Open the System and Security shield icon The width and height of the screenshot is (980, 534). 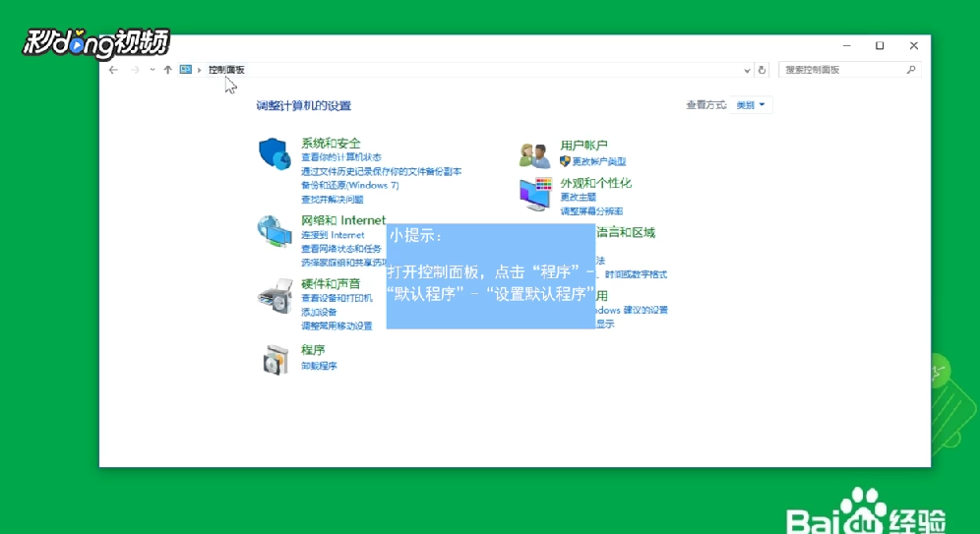(x=275, y=153)
